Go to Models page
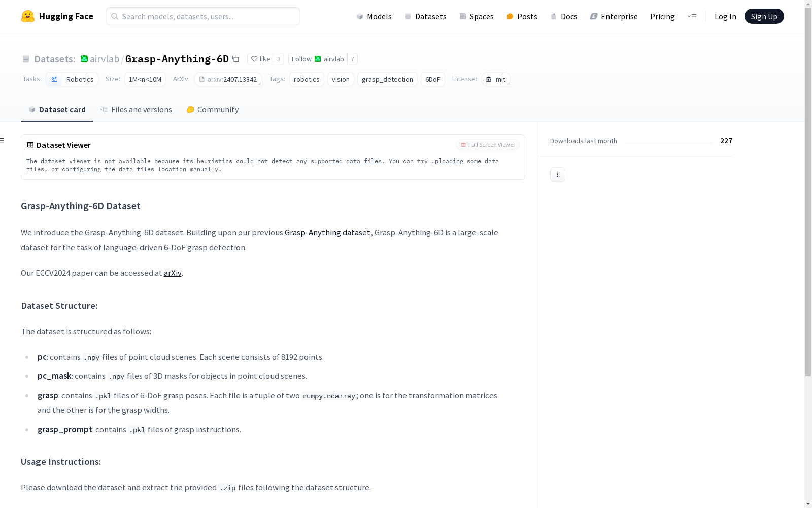812x508 pixels. pyautogui.click(x=374, y=16)
